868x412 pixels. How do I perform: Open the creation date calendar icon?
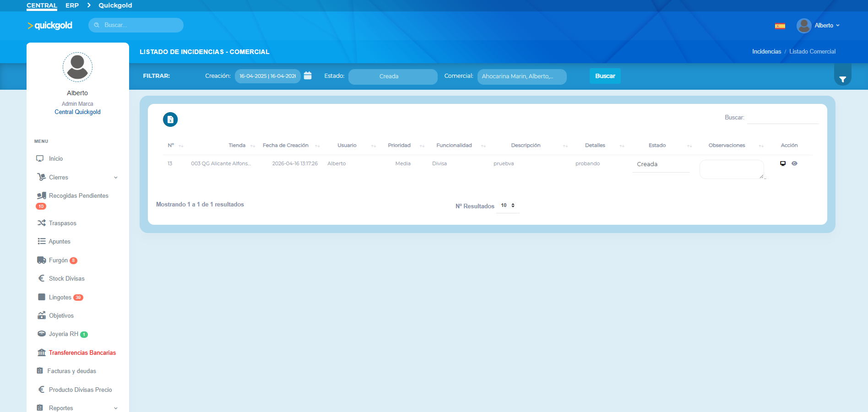(x=308, y=76)
